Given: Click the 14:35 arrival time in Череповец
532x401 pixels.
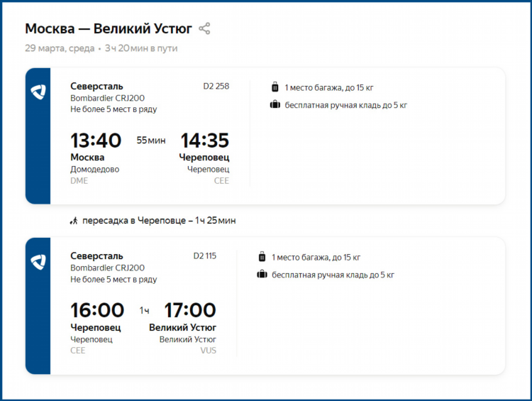Looking at the screenshot, I should tap(204, 141).
